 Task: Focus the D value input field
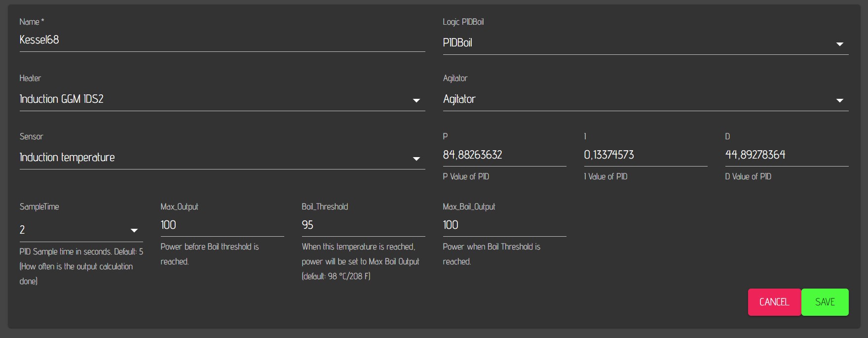click(x=786, y=155)
